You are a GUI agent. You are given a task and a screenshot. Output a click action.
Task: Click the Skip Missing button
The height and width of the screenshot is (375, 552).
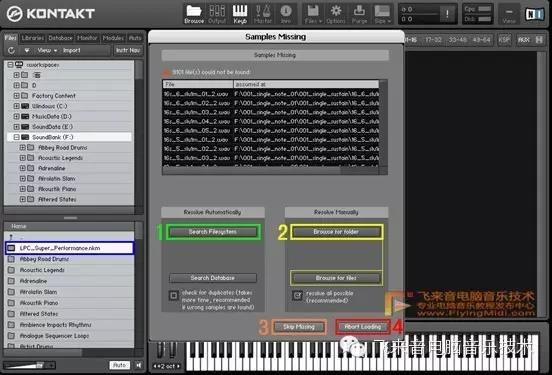point(299,327)
